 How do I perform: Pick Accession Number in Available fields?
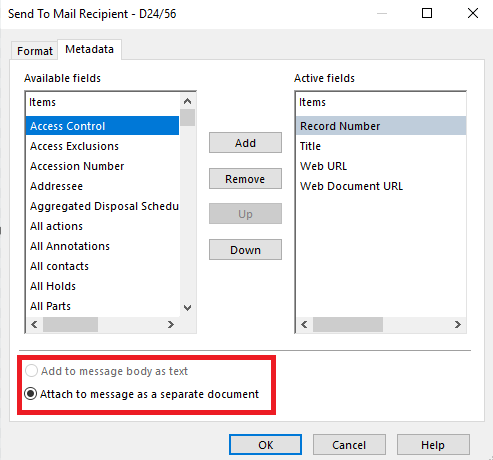tap(102, 166)
